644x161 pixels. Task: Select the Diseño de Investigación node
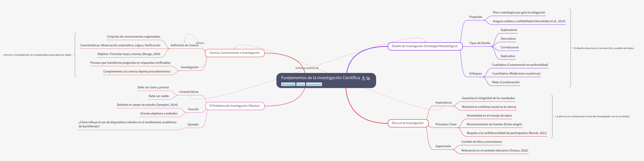pos(424,46)
